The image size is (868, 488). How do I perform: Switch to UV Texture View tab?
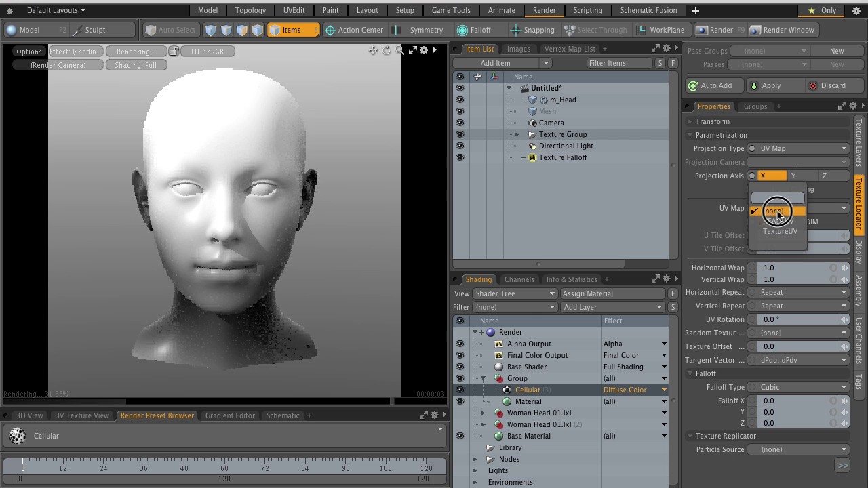pos(82,415)
